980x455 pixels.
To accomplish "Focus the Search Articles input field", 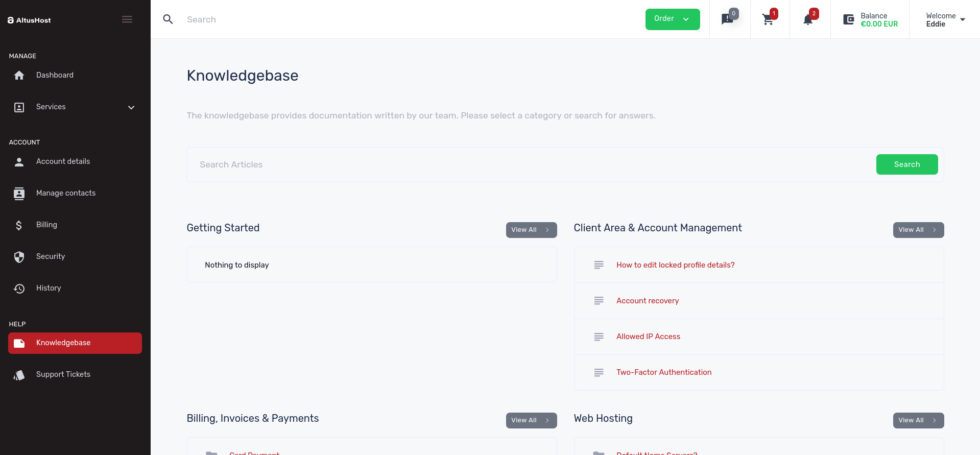I will tap(531, 164).
